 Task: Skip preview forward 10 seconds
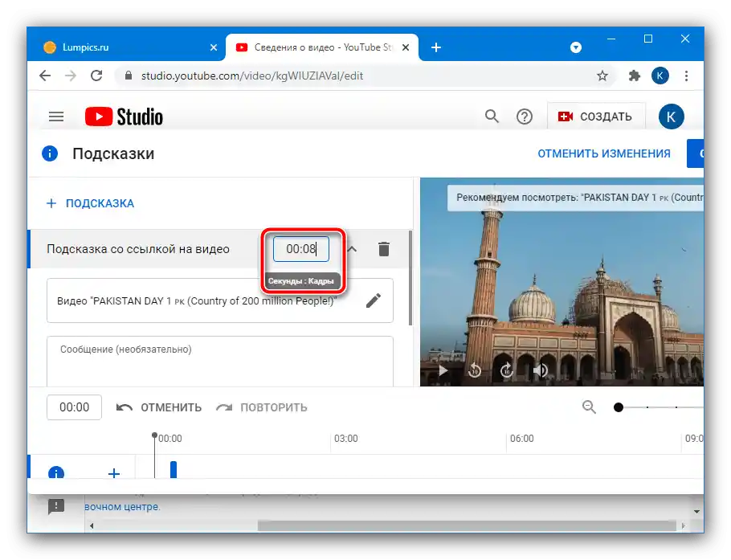(x=507, y=370)
